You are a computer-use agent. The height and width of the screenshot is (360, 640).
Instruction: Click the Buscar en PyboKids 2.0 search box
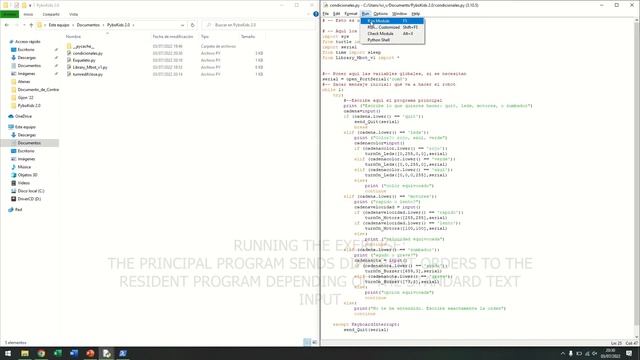click(259, 25)
